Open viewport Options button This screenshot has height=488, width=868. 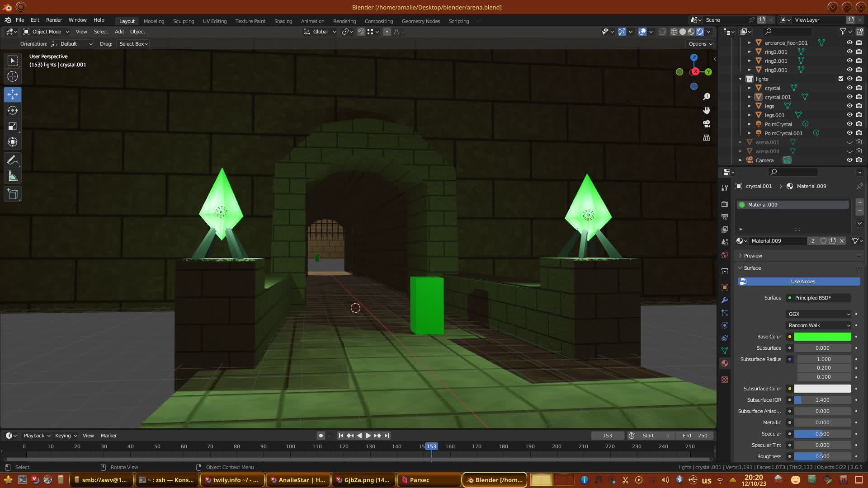click(x=700, y=44)
